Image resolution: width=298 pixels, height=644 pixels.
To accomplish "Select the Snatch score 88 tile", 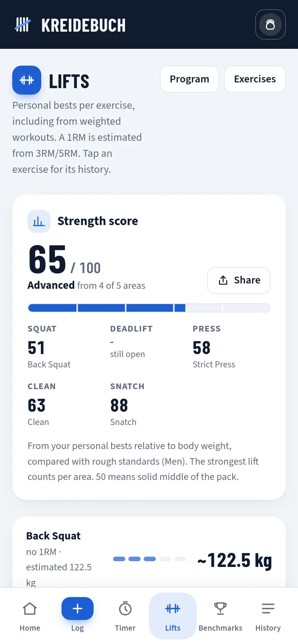I will (x=146, y=404).
